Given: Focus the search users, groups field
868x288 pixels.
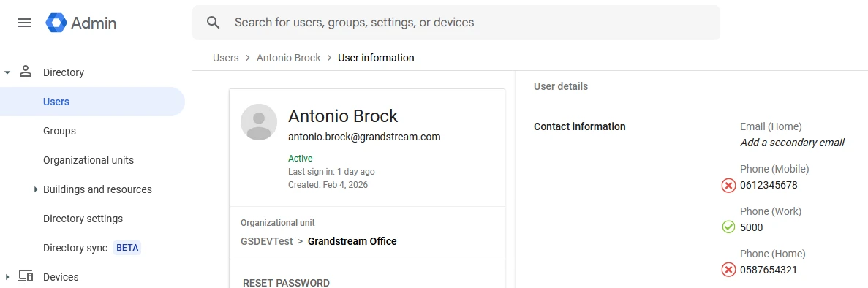Looking at the screenshot, I should pyautogui.click(x=456, y=23).
